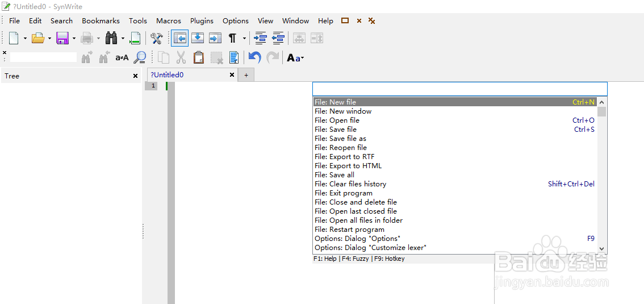
Task: Close the Tree panel
Action: pos(136,76)
